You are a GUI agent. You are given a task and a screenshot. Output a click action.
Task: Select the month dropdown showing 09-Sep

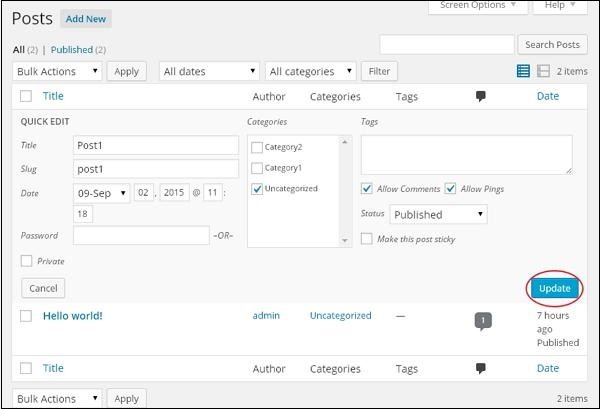coord(102,193)
